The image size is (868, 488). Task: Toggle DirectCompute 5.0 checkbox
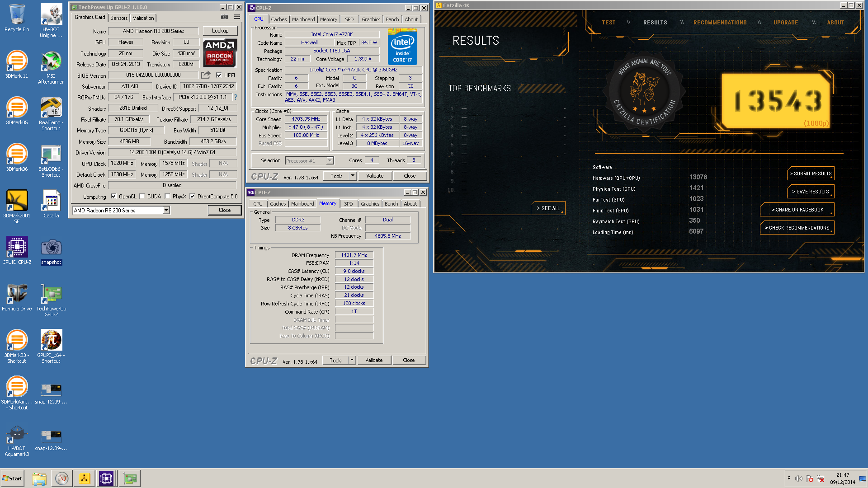192,197
